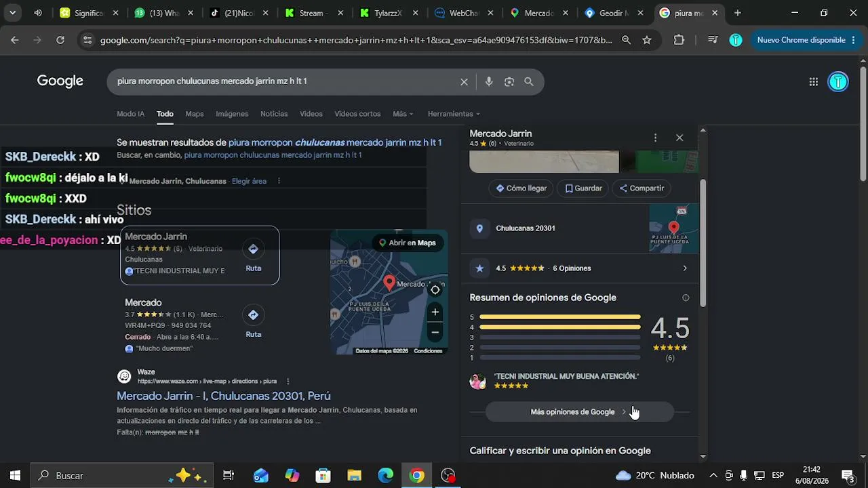Open the Google account avatar
The height and width of the screenshot is (488, 868).
click(x=838, y=82)
